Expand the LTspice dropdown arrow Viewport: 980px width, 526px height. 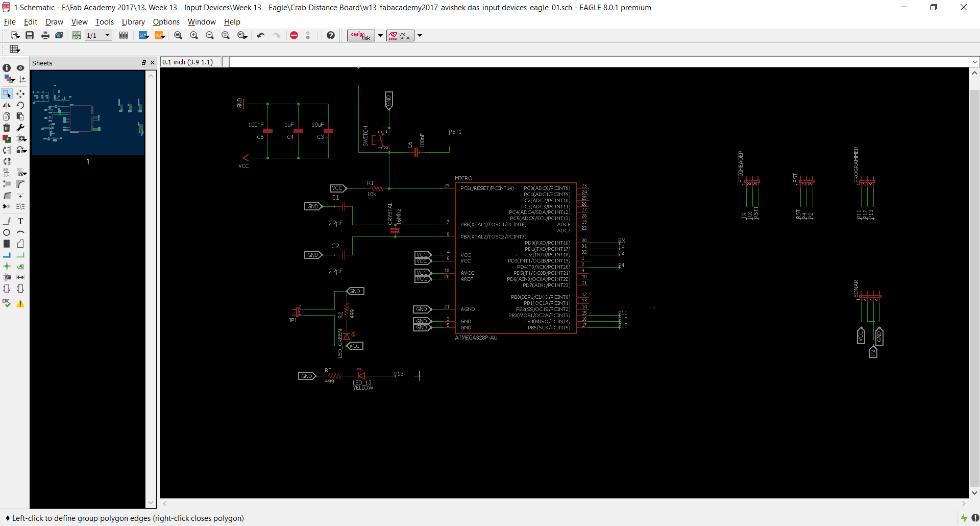pyautogui.click(x=420, y=35)
